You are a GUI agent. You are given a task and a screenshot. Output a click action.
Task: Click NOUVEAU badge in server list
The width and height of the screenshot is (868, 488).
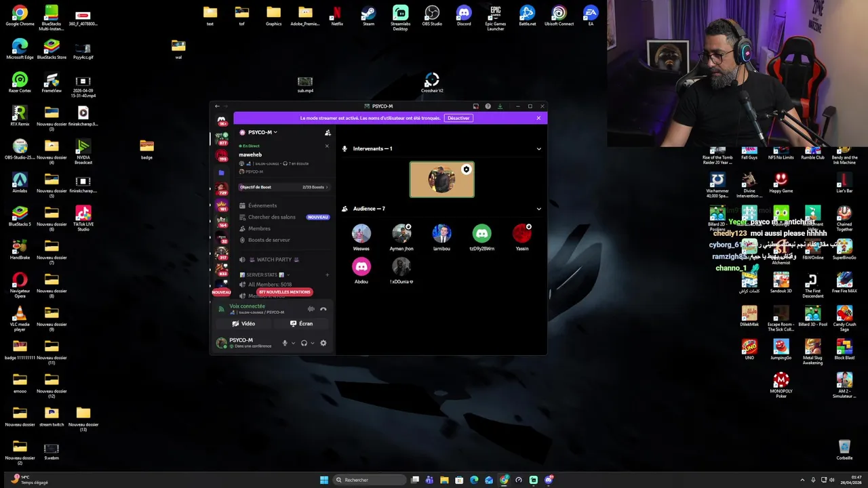[221, 292]
